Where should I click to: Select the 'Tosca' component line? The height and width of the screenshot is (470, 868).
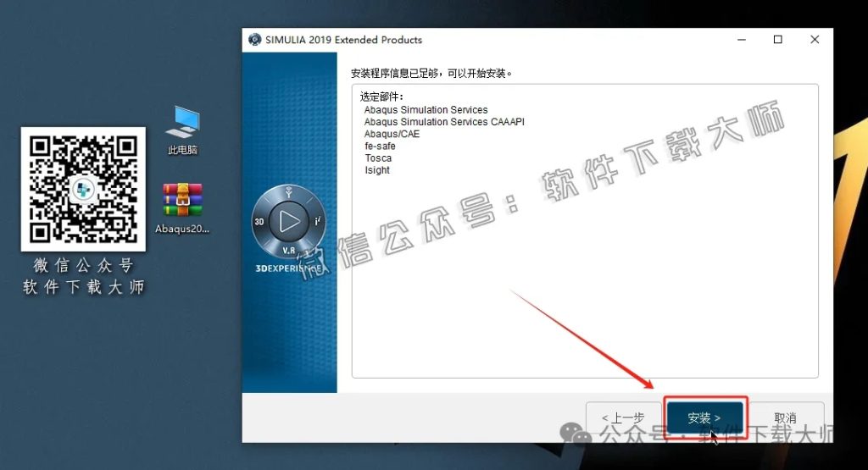tap(378, 158)
